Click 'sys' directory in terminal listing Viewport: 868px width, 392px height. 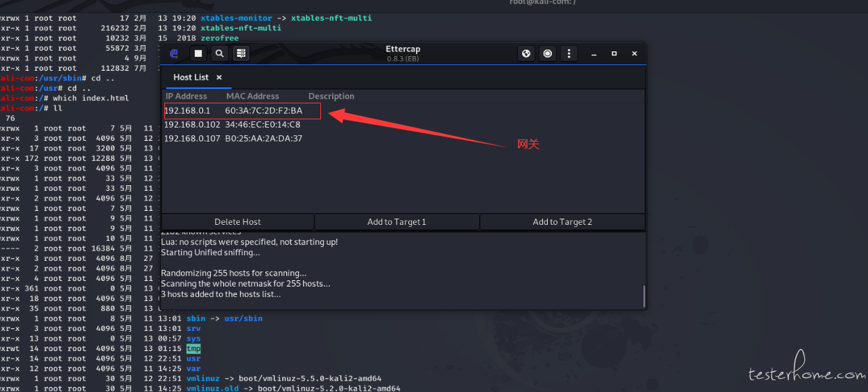pyautogui.click(x=193, y=339)
